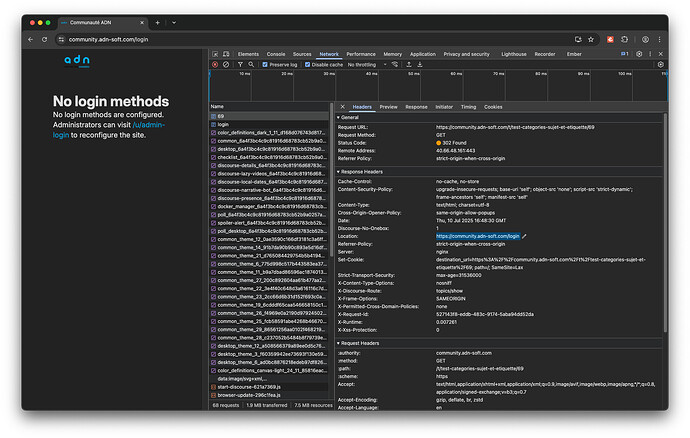Open the Recorder tab
Image resolution: width=690 pixels, height=438 pixels.
[x=545, y=54]
